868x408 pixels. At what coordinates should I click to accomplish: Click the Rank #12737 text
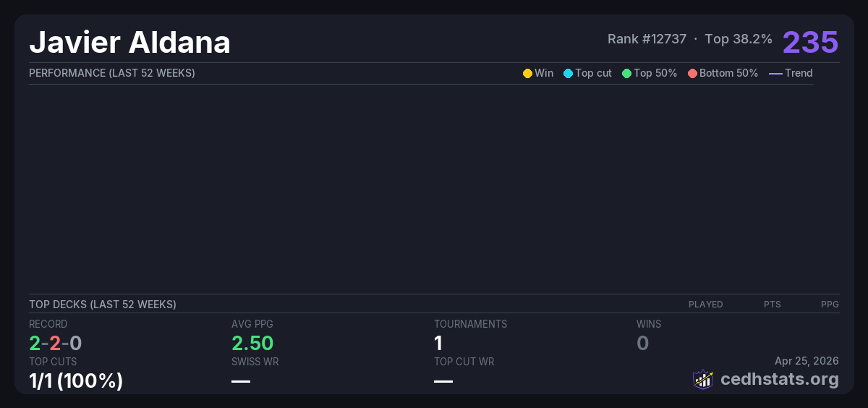(647, 39)
